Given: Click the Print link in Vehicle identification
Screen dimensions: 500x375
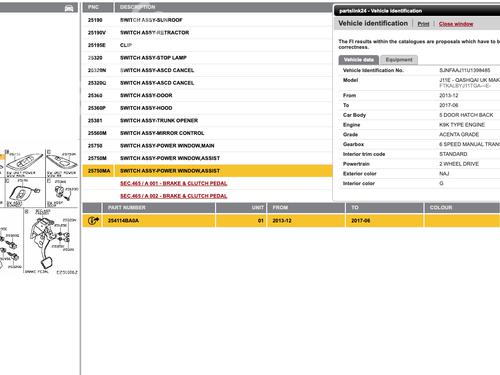Looking at the screenshot, I should tap(423, 24).
